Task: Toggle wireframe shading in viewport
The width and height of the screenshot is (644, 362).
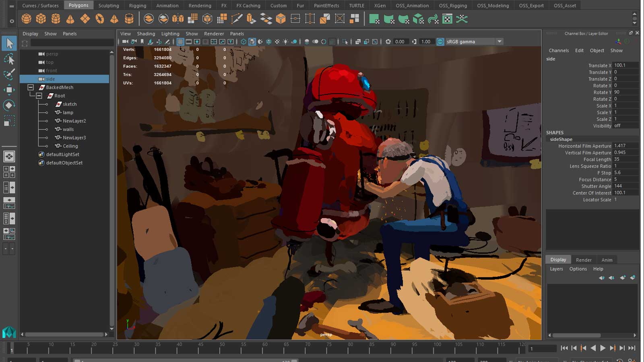Action: pyautogui.click(x=244, y=41)
